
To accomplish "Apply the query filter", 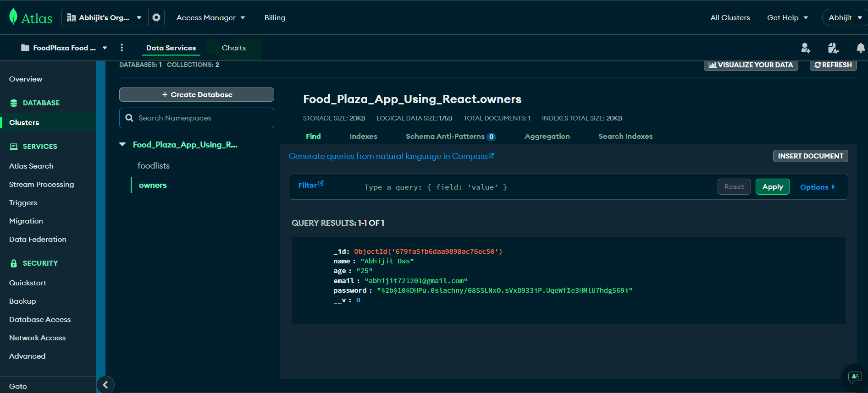I will coord(773,186).
